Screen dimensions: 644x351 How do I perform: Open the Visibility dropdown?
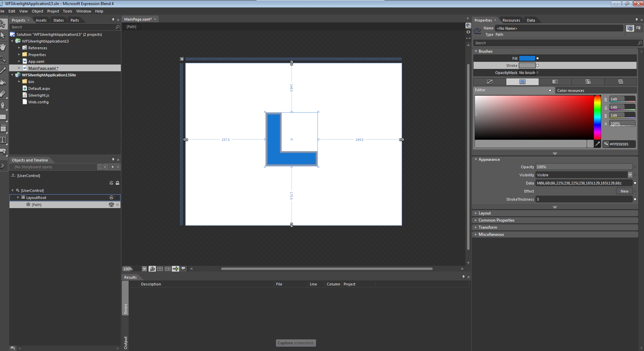coord(630,175)
